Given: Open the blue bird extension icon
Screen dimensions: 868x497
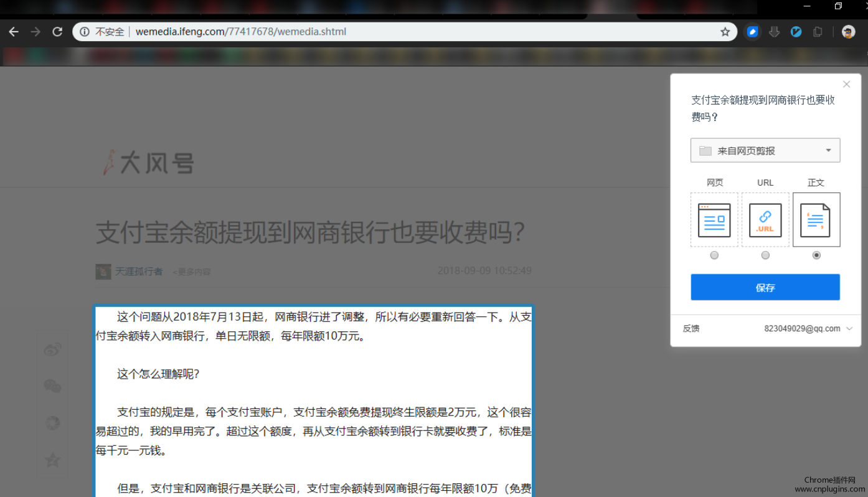Looking at the screenshot, I should coord(796,32).
